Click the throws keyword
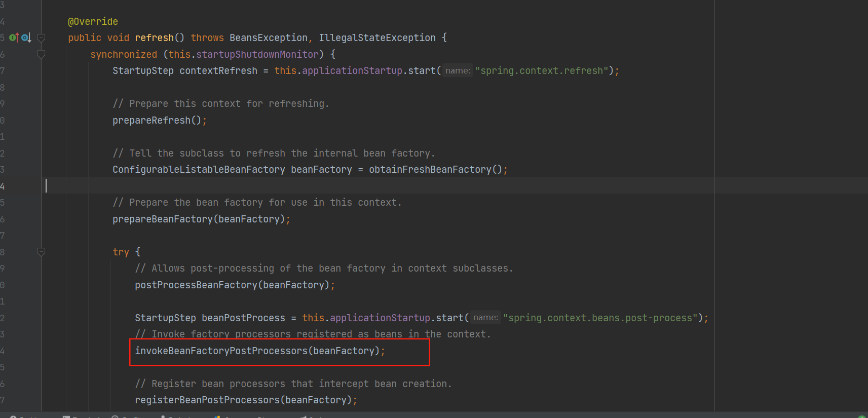Viewport: 868px width, 418px height. [207, 37]
